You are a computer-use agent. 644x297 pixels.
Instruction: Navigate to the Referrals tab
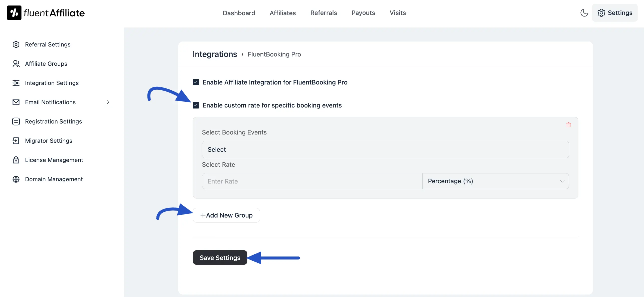tap(324, 13)
